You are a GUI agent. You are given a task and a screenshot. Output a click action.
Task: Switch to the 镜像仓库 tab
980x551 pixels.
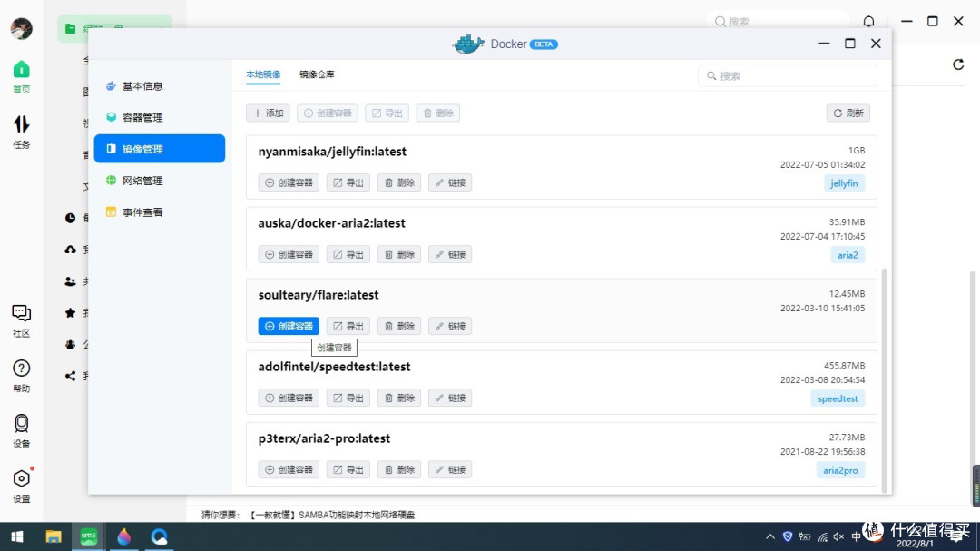(316, 74)
